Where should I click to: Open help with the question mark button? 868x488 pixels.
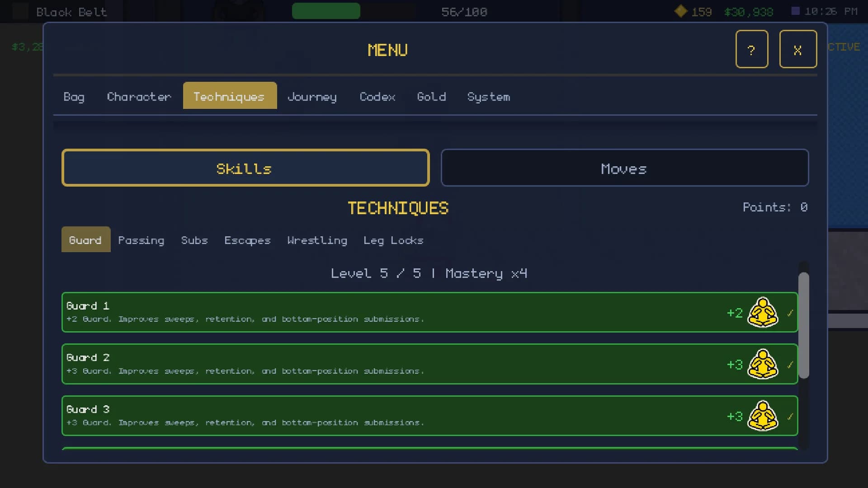click(x=752, y=49)
